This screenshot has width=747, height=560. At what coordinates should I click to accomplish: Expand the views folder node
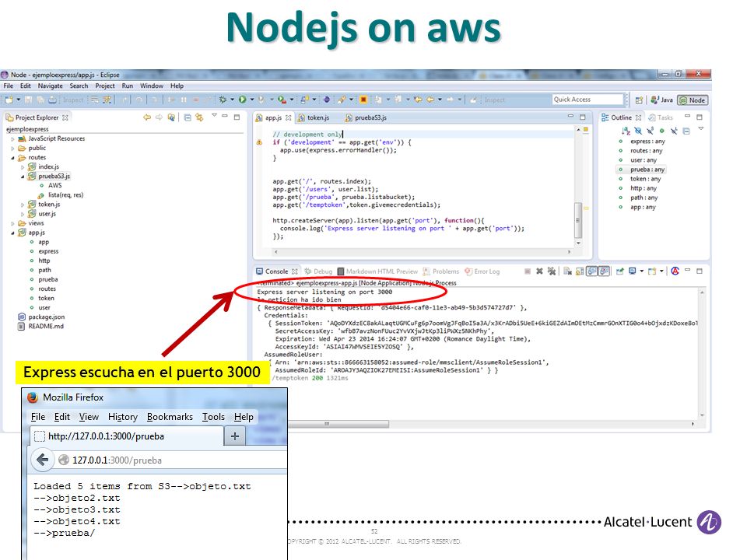(x=13, y=223)
